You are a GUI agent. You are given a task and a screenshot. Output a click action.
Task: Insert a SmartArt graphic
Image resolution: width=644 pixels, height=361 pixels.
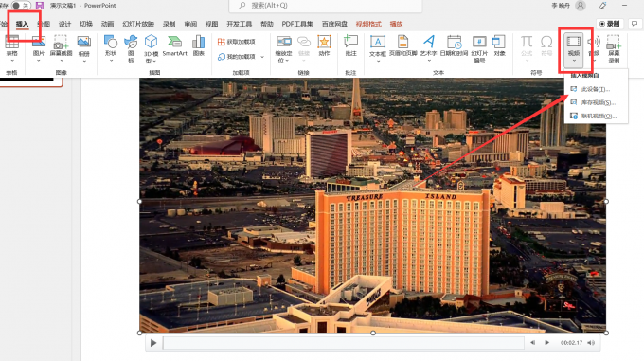(x=174, y=45)
